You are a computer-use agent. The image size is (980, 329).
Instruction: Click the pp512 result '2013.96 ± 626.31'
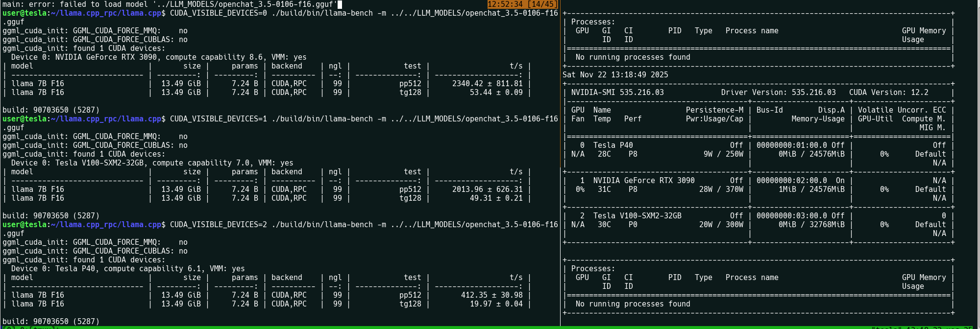point(488,189)
